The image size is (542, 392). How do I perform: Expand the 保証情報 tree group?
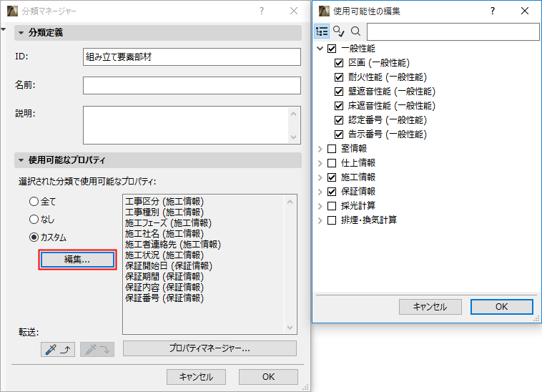[320, 192]
